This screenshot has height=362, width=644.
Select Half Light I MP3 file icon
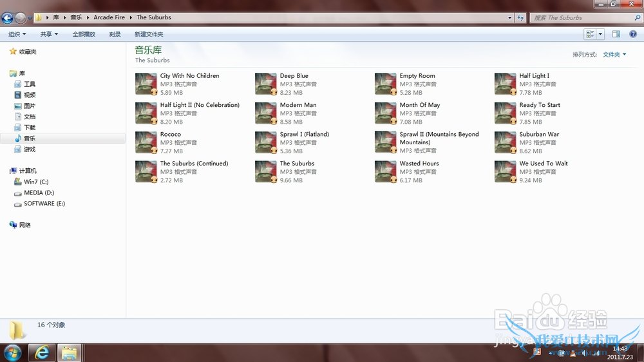tap(505, 84)
